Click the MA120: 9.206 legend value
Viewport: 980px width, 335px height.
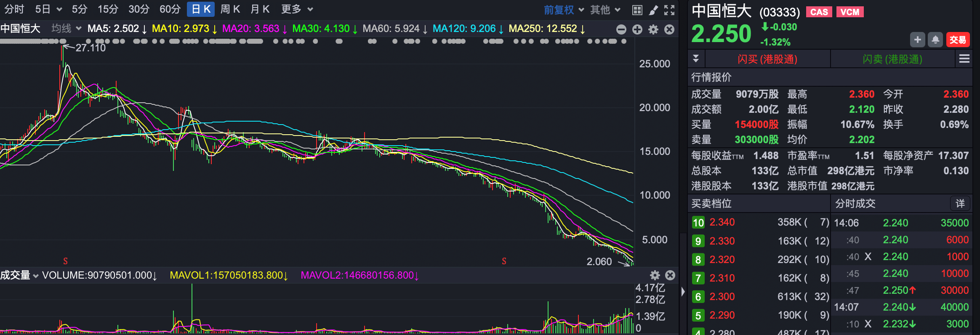tap(468, 29)
